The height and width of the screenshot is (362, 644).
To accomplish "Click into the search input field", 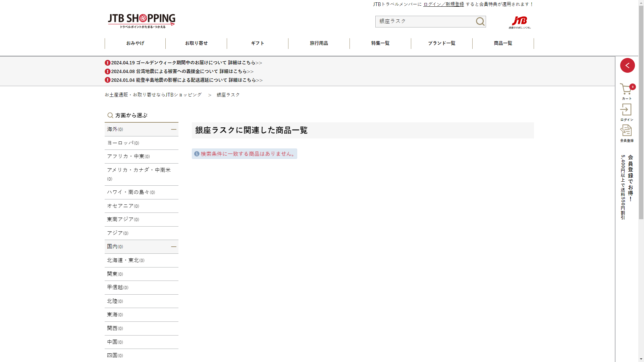I will 424,21.
